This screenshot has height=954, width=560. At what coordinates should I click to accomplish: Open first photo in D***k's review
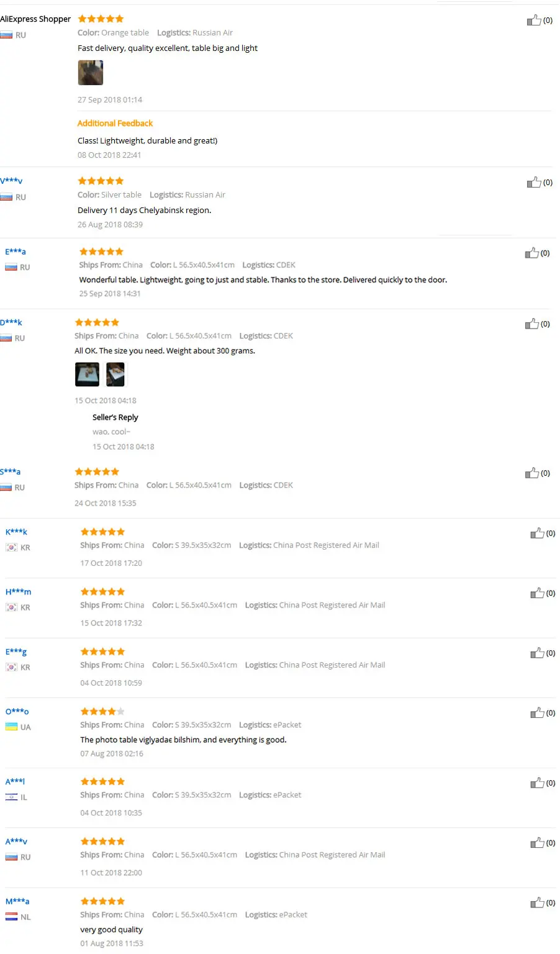[87, 375]
